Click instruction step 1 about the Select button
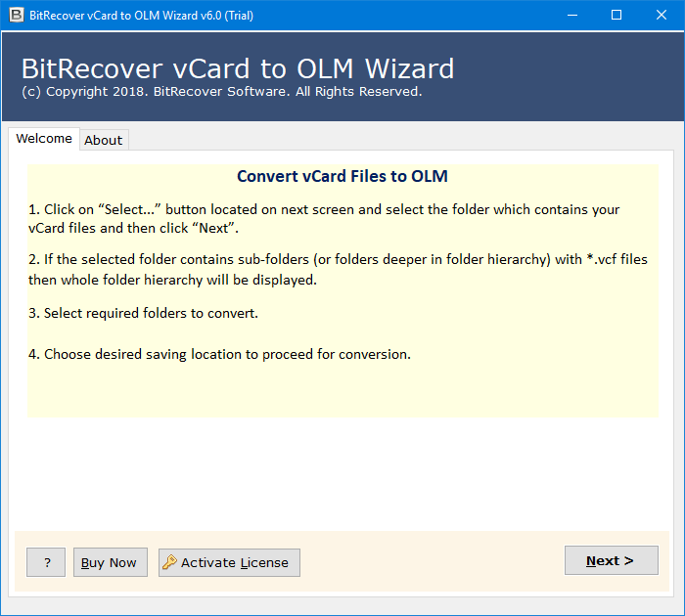This screenshot has height=616, width=685. (x=324, y=219)
